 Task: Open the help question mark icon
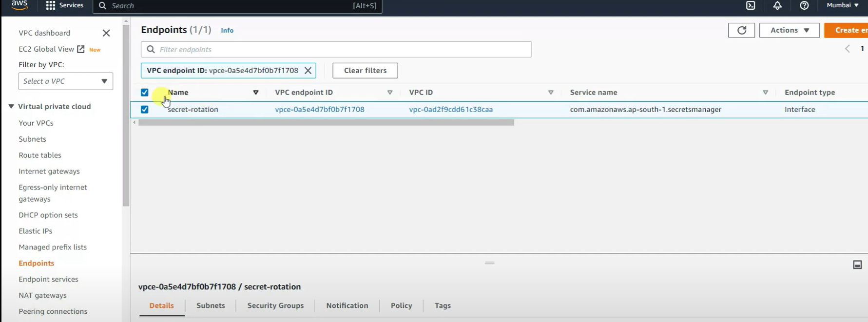[804, 5]
